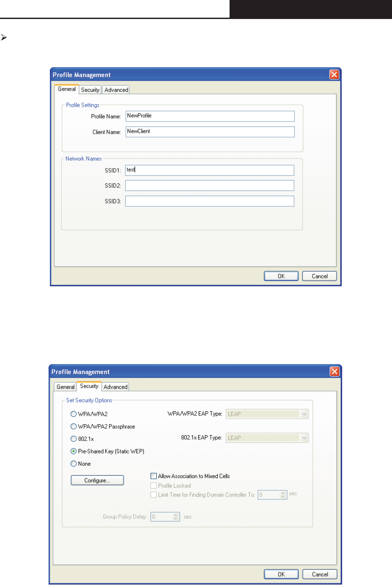Toggle the Profile Locked checkbox
392x585 pixels.
[154, 486]
